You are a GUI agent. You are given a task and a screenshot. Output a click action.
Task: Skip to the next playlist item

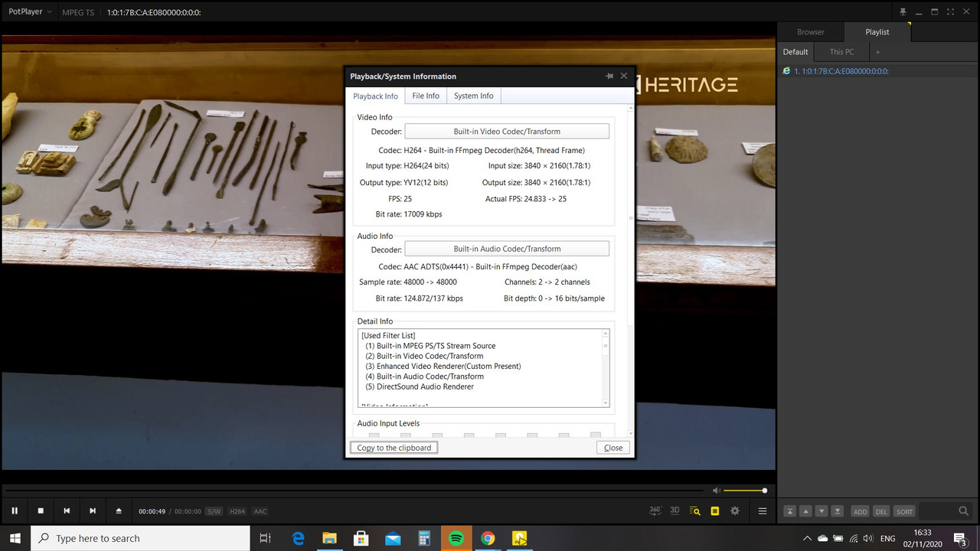click(x=93, y=511)
